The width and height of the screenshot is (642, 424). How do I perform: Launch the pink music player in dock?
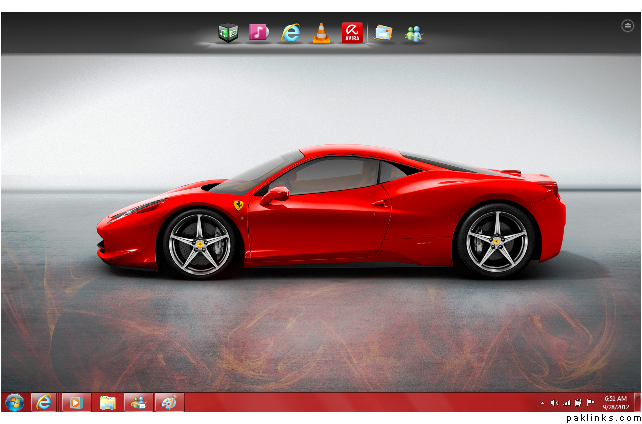click(x=259, y=33)
